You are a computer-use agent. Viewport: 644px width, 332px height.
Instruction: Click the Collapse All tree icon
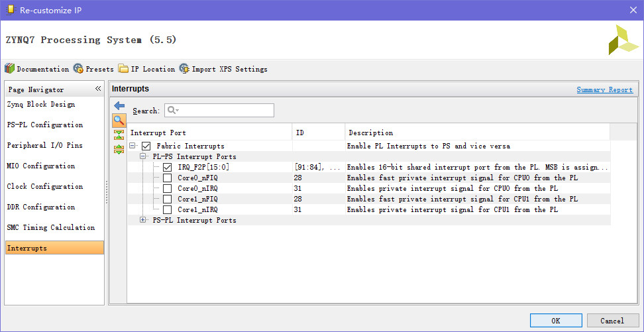tap(119, 135)
